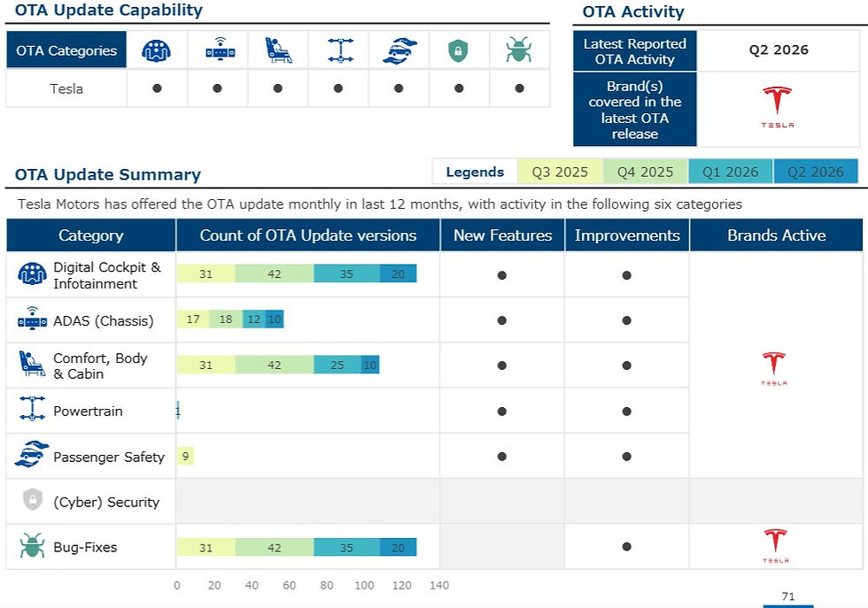Click Digital Cockpit bar segment labeled 35
Viewport: 868px width, 608px height.
(346, 273)
